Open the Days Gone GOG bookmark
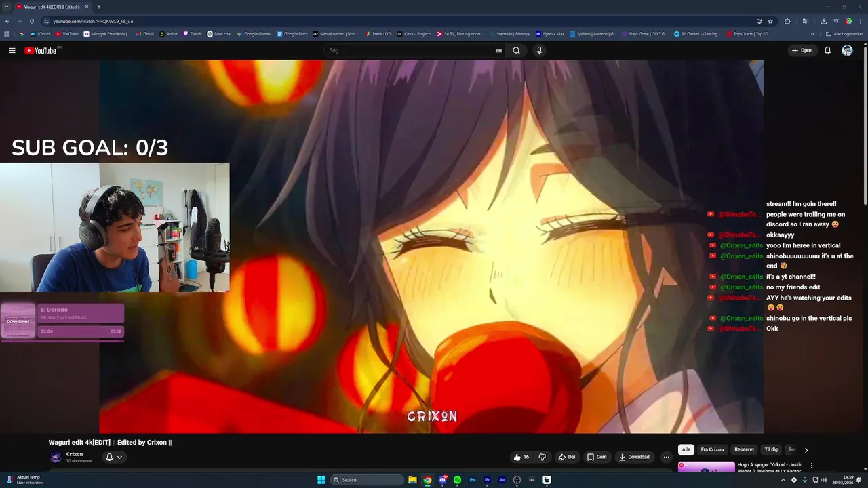This screenshot has width=868, height=488. tap(644, 34)
